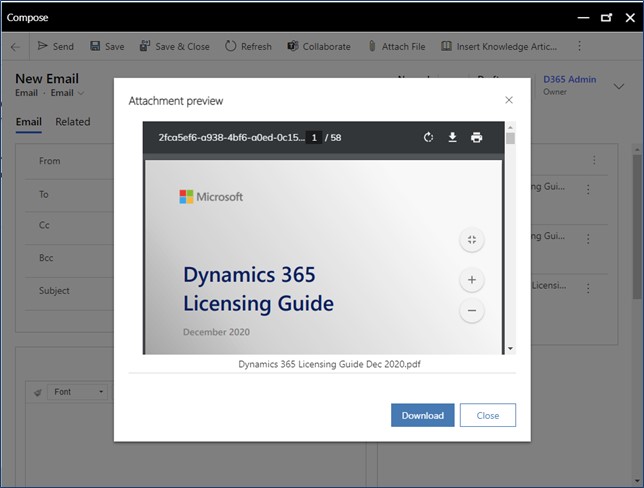This screenshot has height=488, width=644.
Task: Go back using the back arrow
Action: (x=15, y=47)
